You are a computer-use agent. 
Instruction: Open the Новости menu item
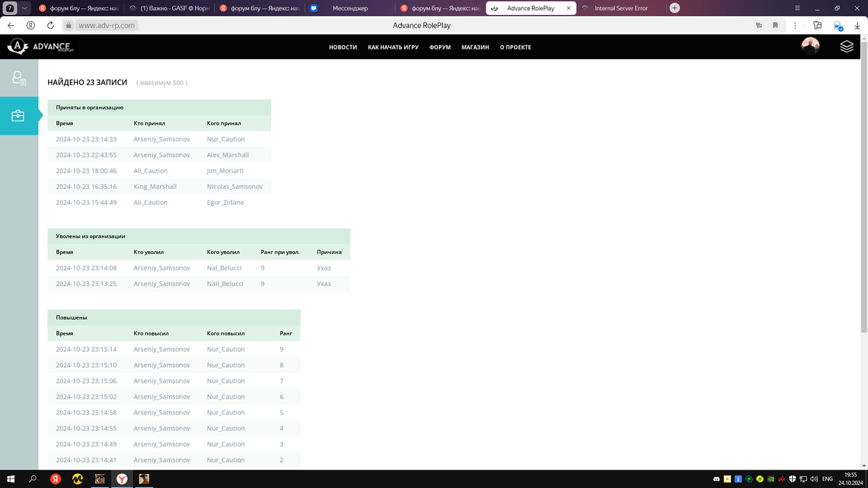343,47
